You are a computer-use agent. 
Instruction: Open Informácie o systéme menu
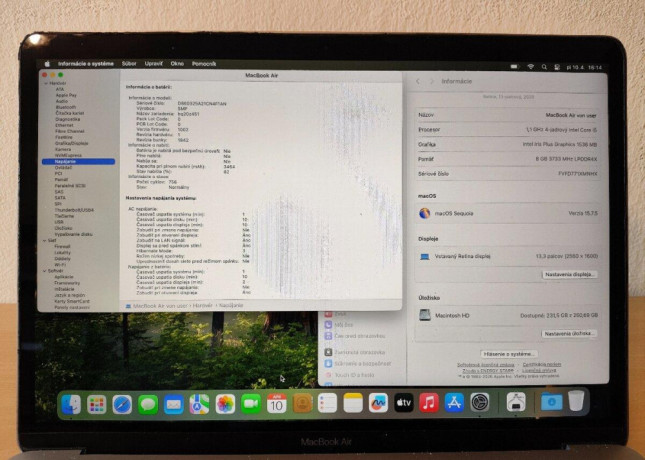pos(86,64)
